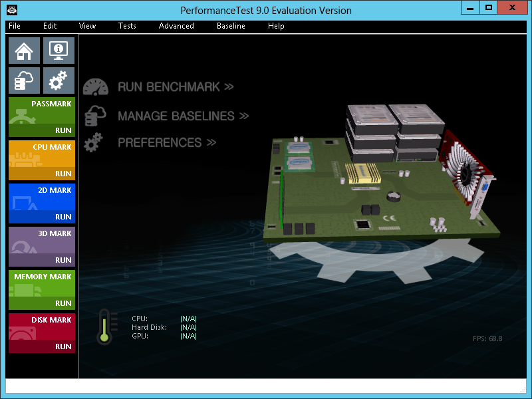The height and width of the screenshot is (399, 532).
Task: Click the status bar field at the bottom
Action: [x=265, y=386]
